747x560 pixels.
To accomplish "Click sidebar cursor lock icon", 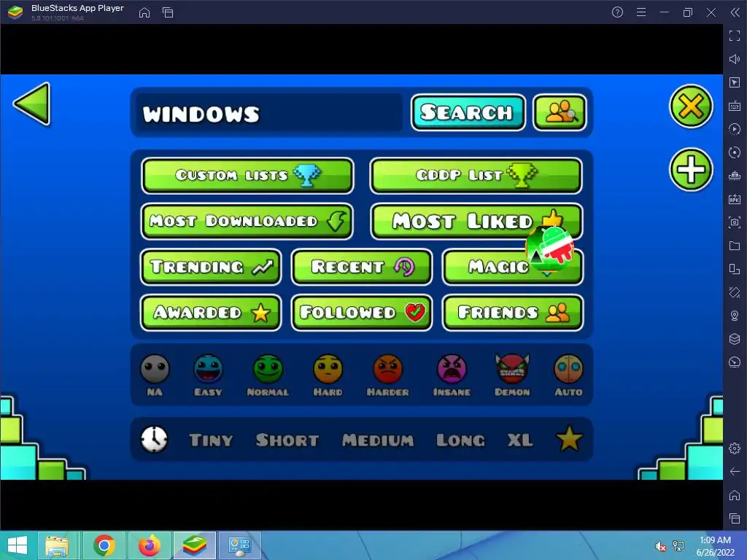I will coord(735,82).
